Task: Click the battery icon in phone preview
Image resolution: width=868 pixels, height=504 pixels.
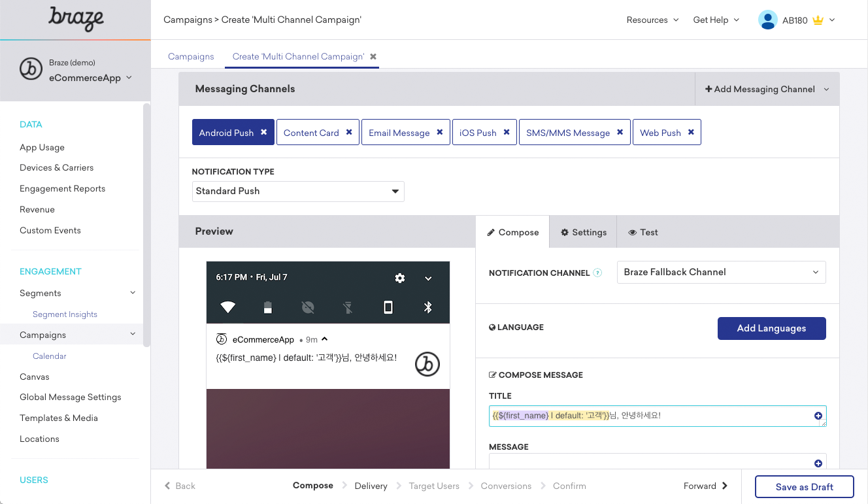Action: point(267,307)
